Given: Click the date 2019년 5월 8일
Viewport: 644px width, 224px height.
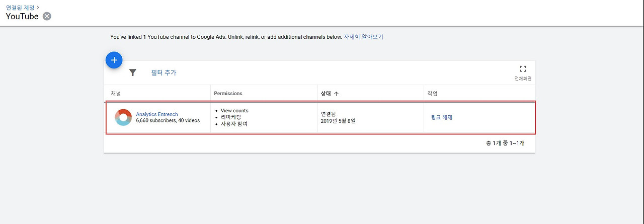Looking at the screenshot, I should 338,121.
